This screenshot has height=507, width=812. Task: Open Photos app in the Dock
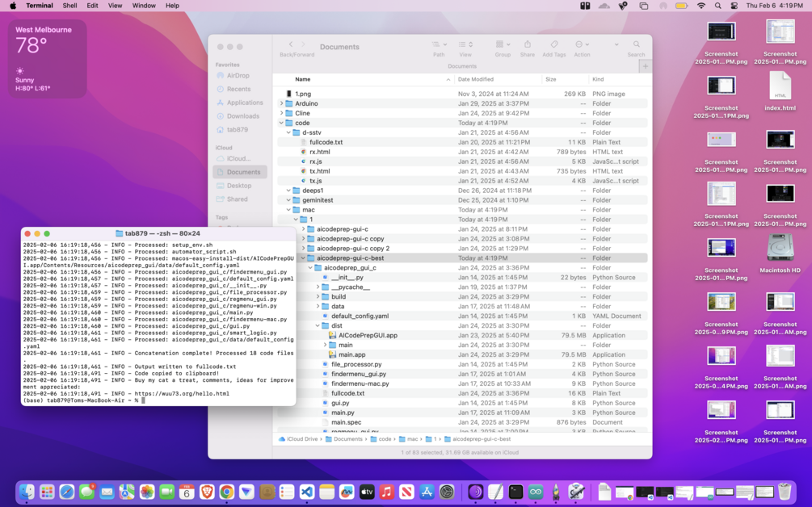pyautogui.click(x=147, y=492)
